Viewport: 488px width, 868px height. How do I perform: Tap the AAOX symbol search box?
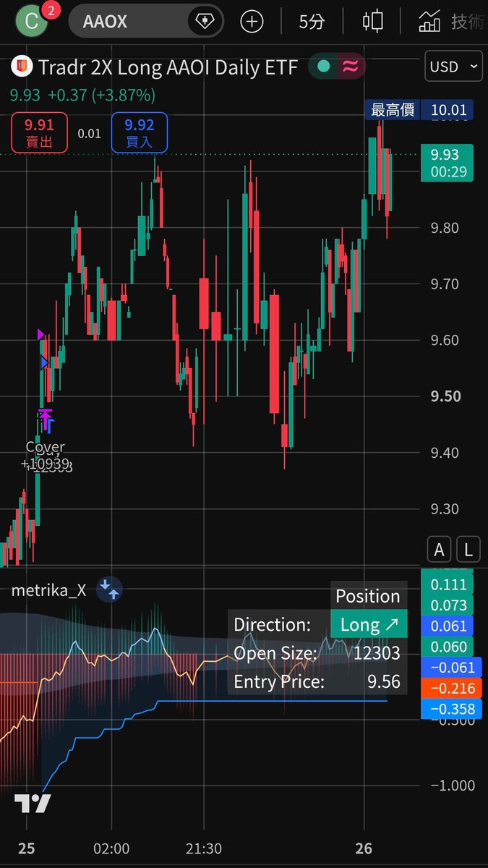click(146, 22)
